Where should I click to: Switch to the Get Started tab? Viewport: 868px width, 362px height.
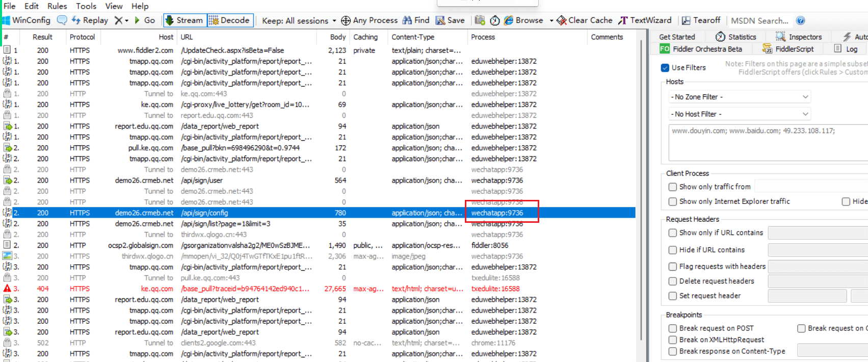677,37
